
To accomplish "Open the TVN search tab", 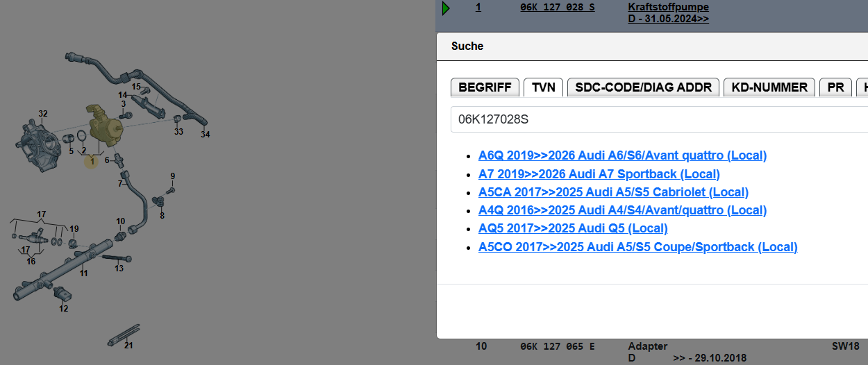I will pos(543,87).
